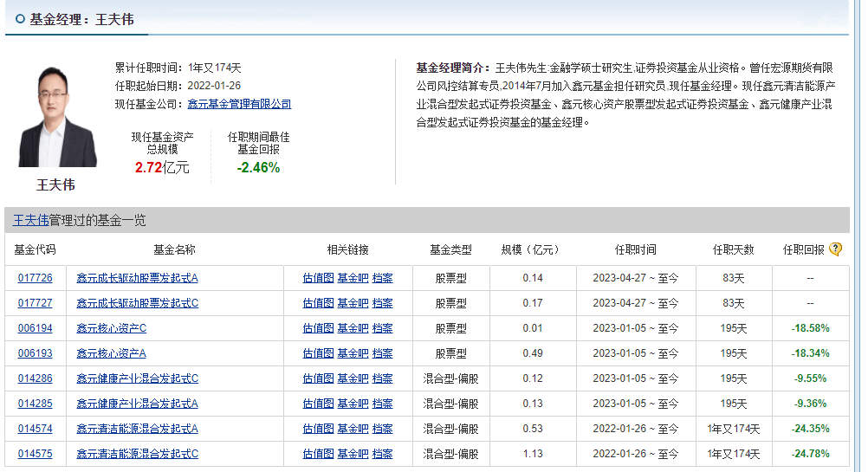Image resolution: width=868 pixels, height=472 pixels.
Task: Click the 任职回报 column header
Action: pyautogui.click(x=803, y=249)
